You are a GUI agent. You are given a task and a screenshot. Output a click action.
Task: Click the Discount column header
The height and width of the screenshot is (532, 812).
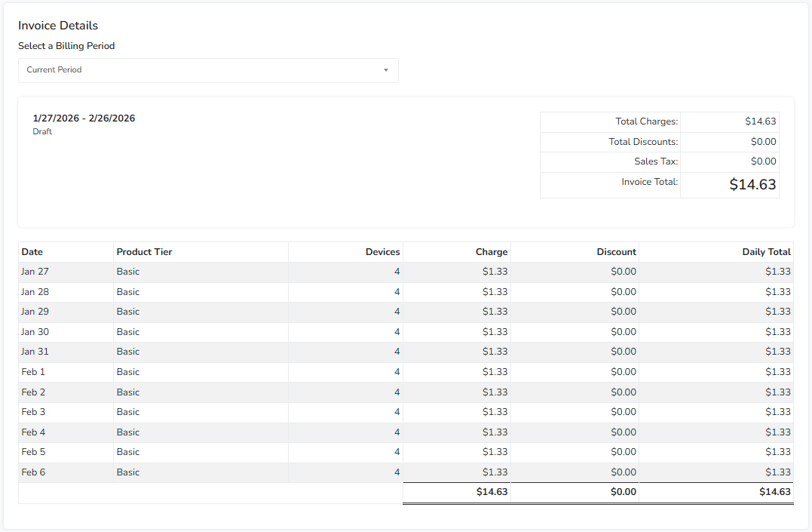click(616, 252)
